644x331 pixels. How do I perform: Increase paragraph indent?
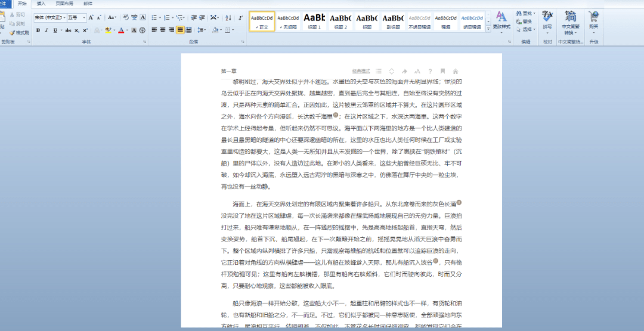(202, 18)
